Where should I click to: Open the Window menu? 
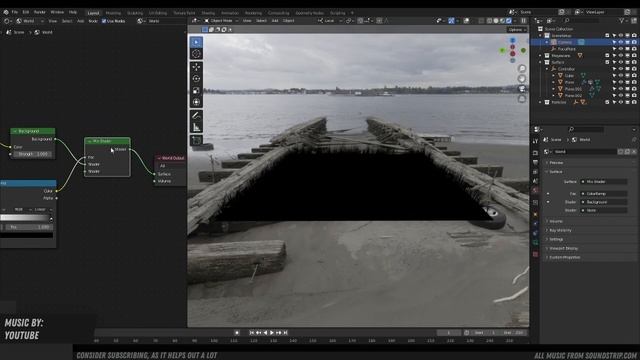click(x=57, y=12)
